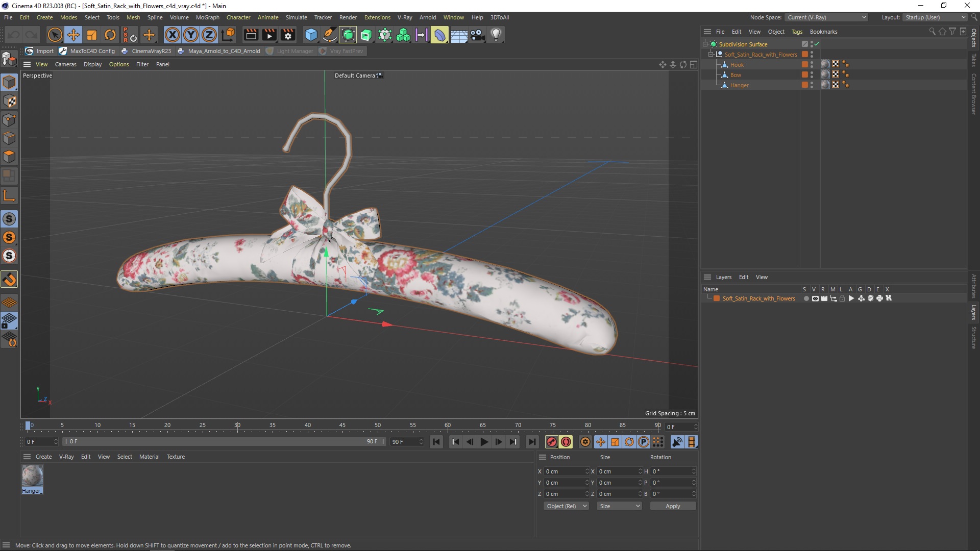Image resolution: width=980 pixels, height=551 pixels.
Task: Open the Simulate menu
Action: pyautogui.click(x=296, y=17)
